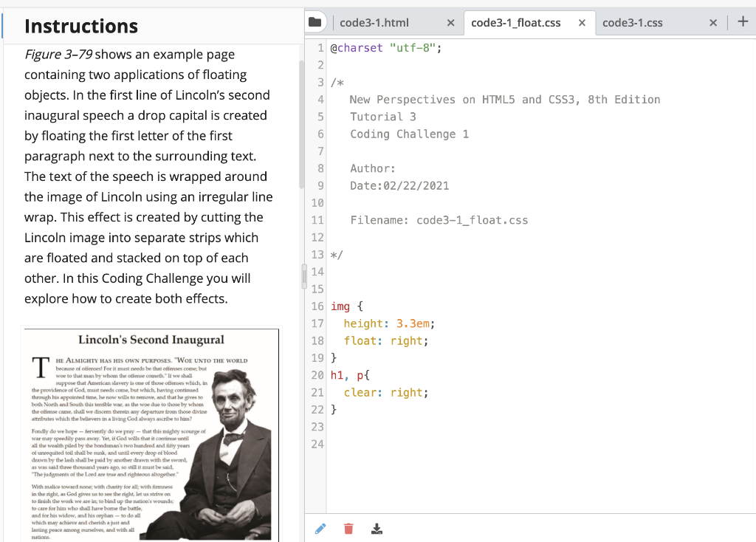Screen dimensions: 756x542
Task: Click line number 20 in the gutter
Action: pos(317,375)
